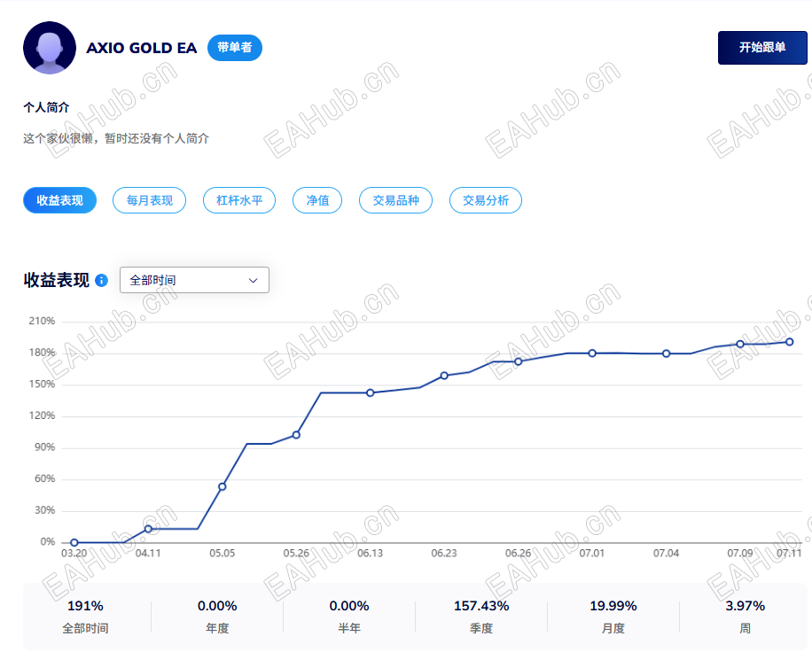Switch to the 每月表现 tab
Viewport: 812px width, 652px height.
point(149,200)
